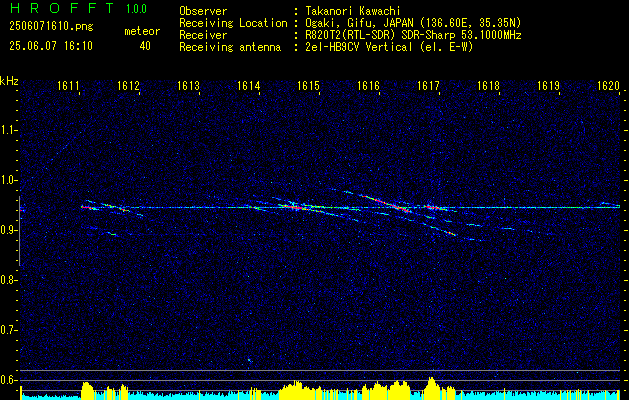
Task: Click the 0.7 kHz frequency axis label
Action: point(8,330)
